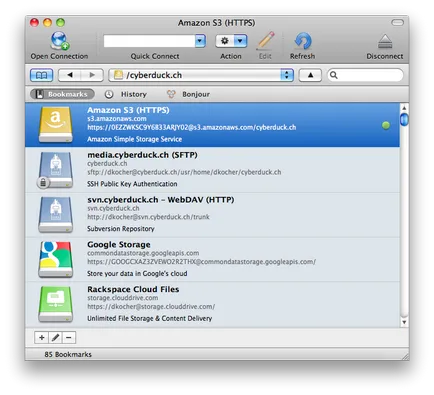Viewport: 434px width, 395px height.
Task: Go to parent folder up arrow
Action: pyautogui.click(x=310, y=75)
